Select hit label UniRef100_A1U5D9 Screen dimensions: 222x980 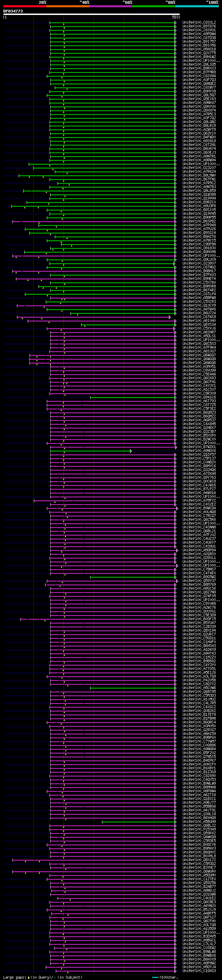click(x=199, y=928)
